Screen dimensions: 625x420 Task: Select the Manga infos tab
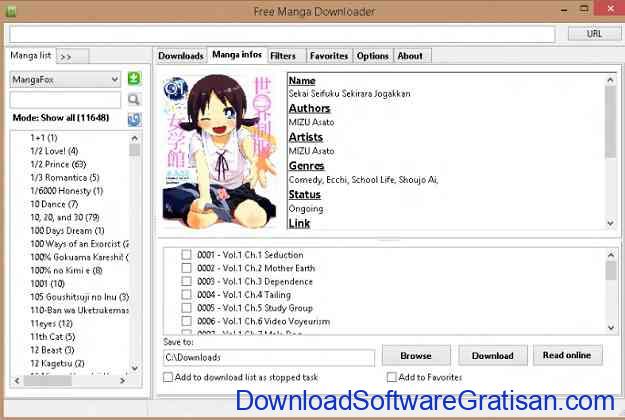coord(237,55)
